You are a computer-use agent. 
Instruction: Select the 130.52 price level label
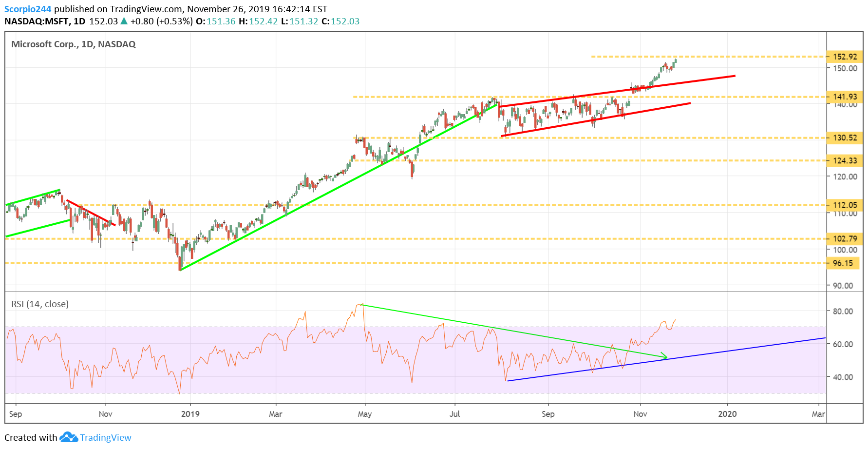click(845, 137)
